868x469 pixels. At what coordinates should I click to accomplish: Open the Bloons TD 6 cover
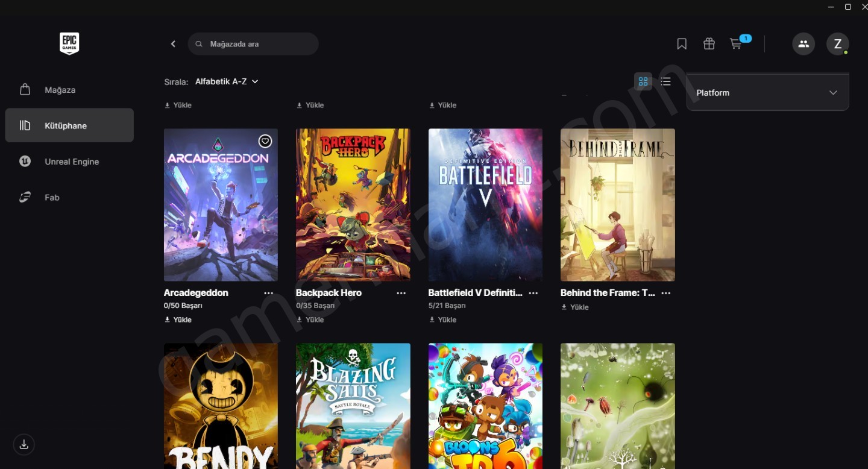(485, 406)
